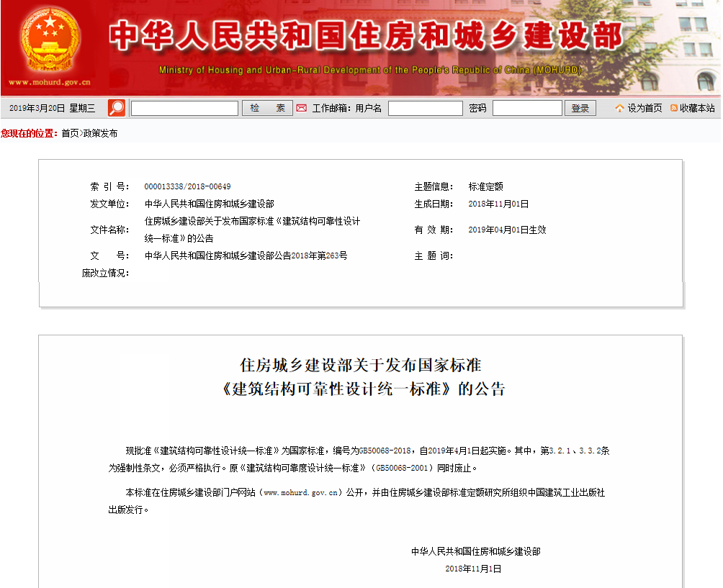Screen dimensions: 723x588
Task: Click the set-as-homepage house icon
Action: (x=619, y=108)
